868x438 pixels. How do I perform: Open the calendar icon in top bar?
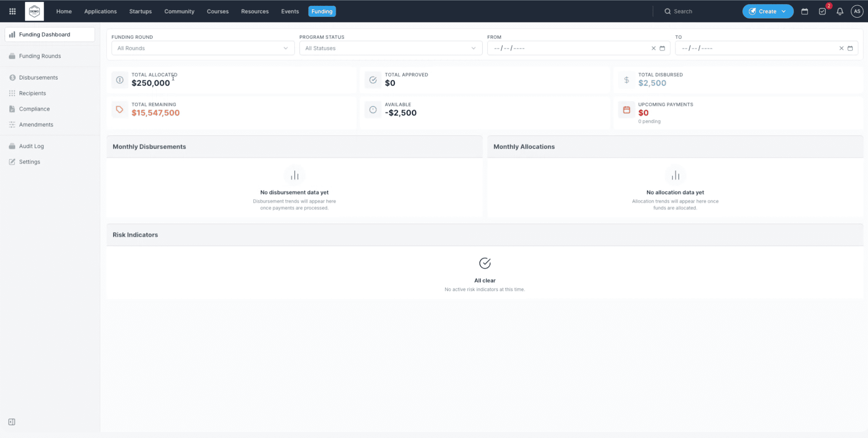[x=804, y=11]
